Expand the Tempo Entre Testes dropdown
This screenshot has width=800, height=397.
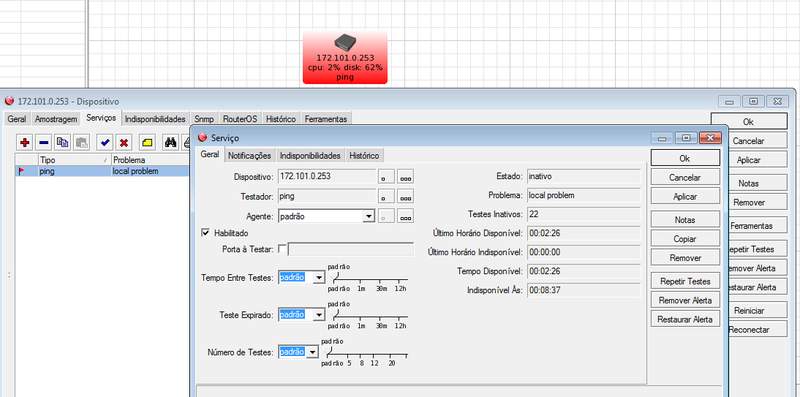point(319,278)
